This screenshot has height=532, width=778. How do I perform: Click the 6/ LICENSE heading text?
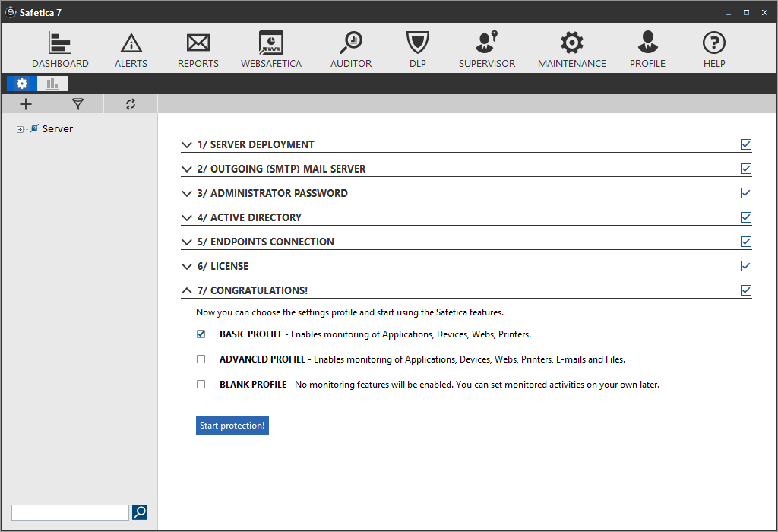click(x=223, y=267)
